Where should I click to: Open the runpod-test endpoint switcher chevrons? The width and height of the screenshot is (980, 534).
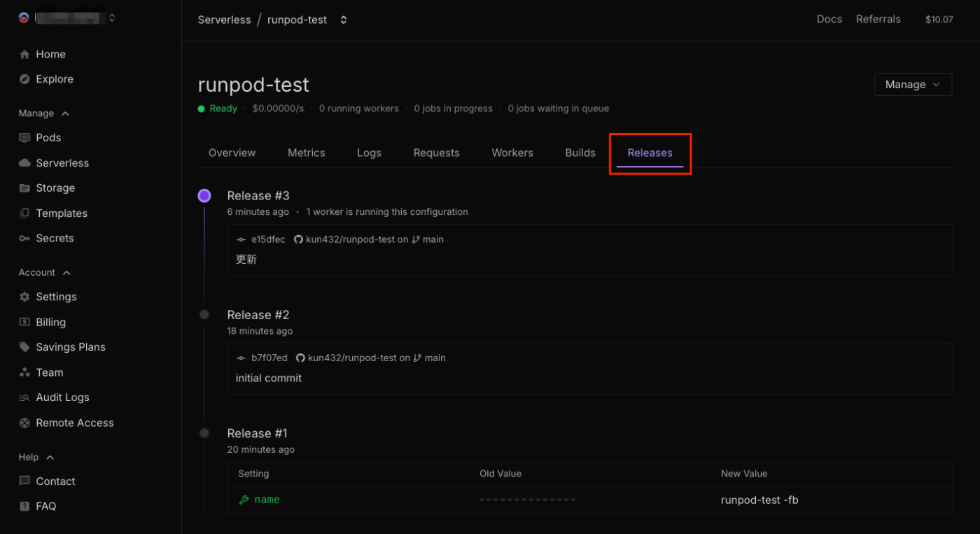click(344, 20)
